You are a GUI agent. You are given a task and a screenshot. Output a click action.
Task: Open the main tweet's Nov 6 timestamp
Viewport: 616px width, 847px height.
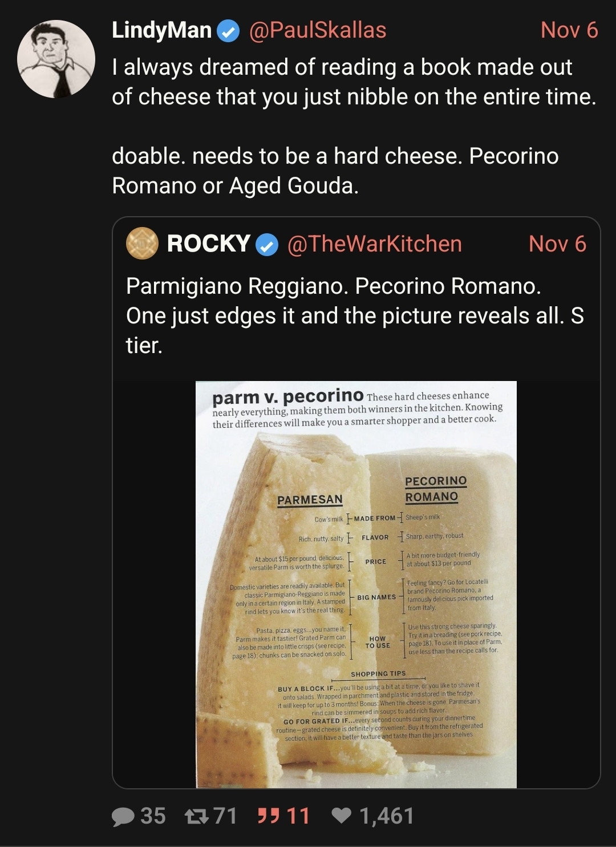(569, 30)
